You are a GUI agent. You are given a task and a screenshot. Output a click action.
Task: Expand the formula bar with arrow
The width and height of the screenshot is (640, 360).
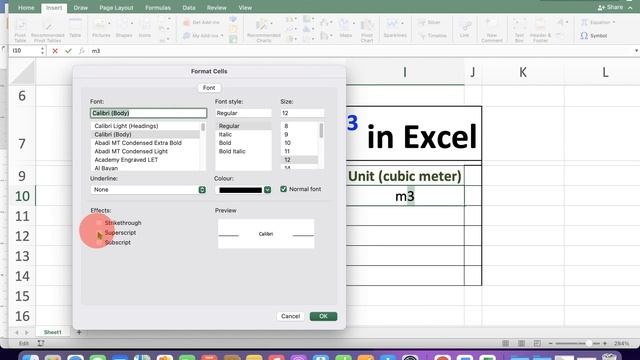pos(636,51)
